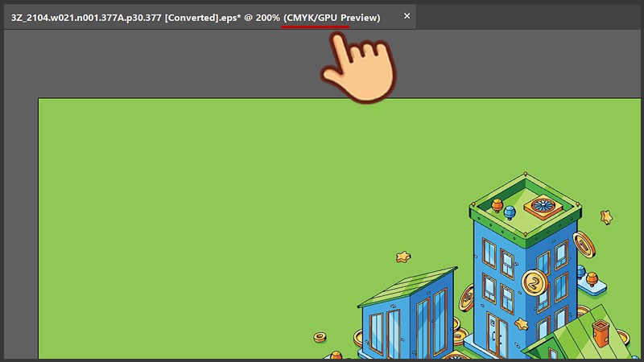Click the orange chimney on the green roof
The height and width of the screenshot is (362, 644).
coord(599,332)
